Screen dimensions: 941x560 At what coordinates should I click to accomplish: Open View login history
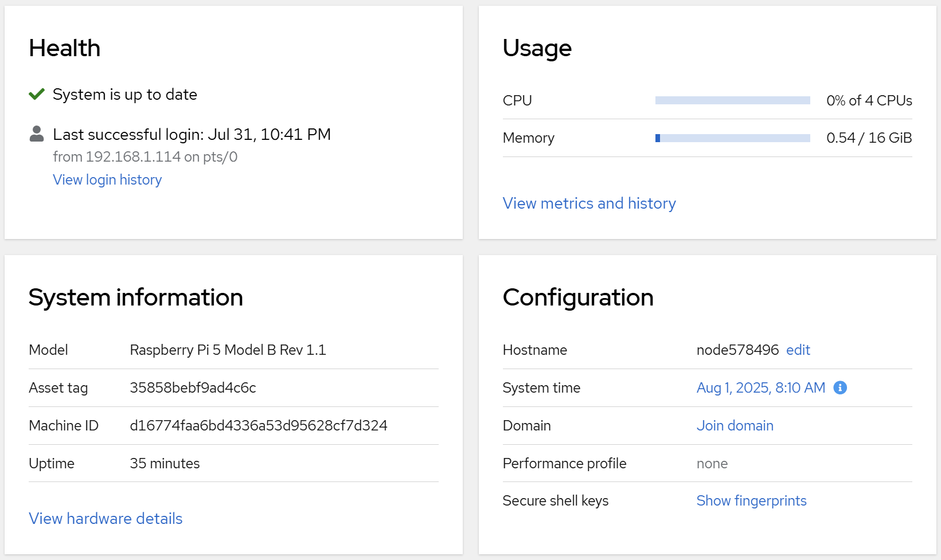pos(107,180)
